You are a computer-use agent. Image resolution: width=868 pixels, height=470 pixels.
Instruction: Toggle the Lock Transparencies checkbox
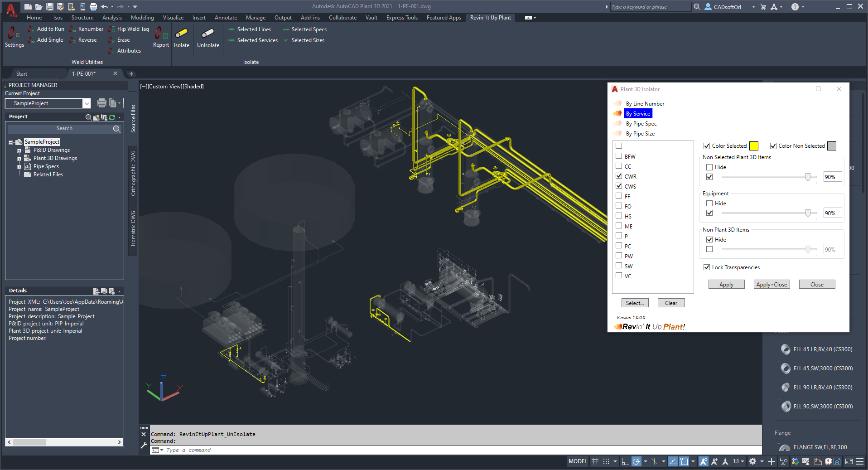pos(707,267)
